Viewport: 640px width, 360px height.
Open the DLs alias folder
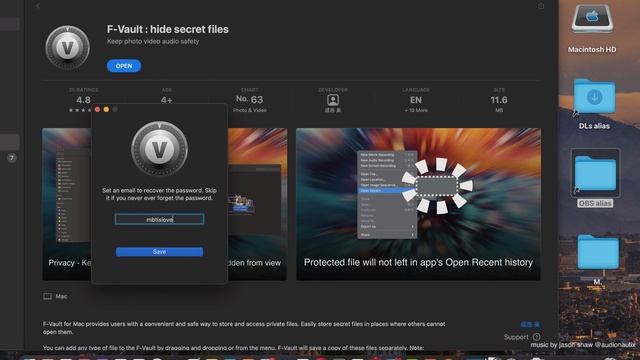pyautogui.click(x=594, y=96)
